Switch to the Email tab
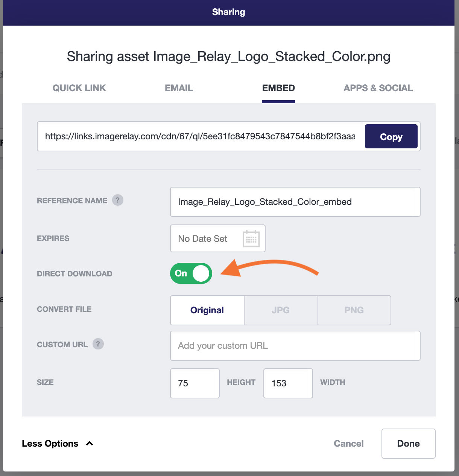The height and width of the screenshot is (476, 459). pos(179,88)
